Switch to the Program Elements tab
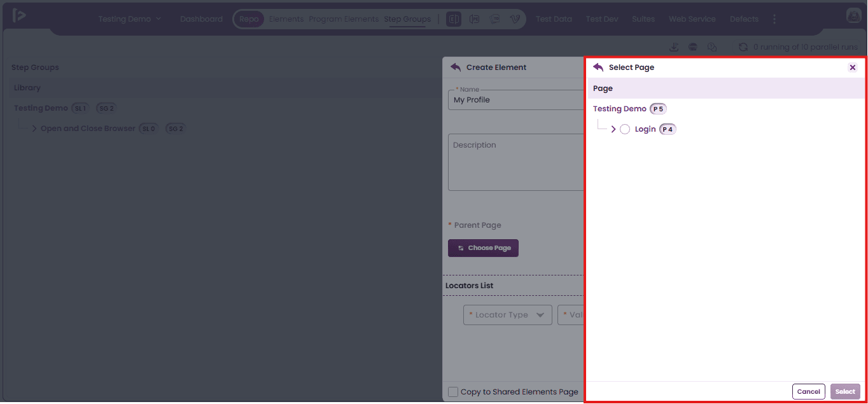The width and height of the screenshot is (868, 404). click(x=344, y=19)
